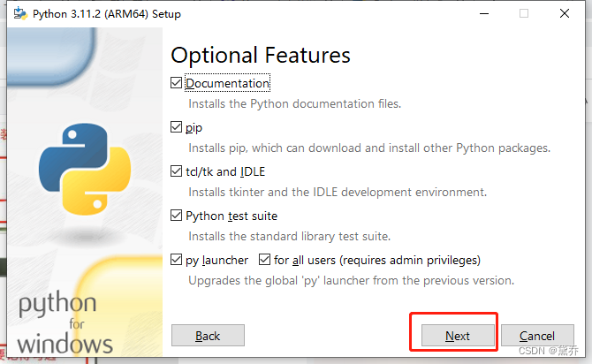Minimize the Python Setup window
This screenshot has width=592, height=364.
pos(484,13)
